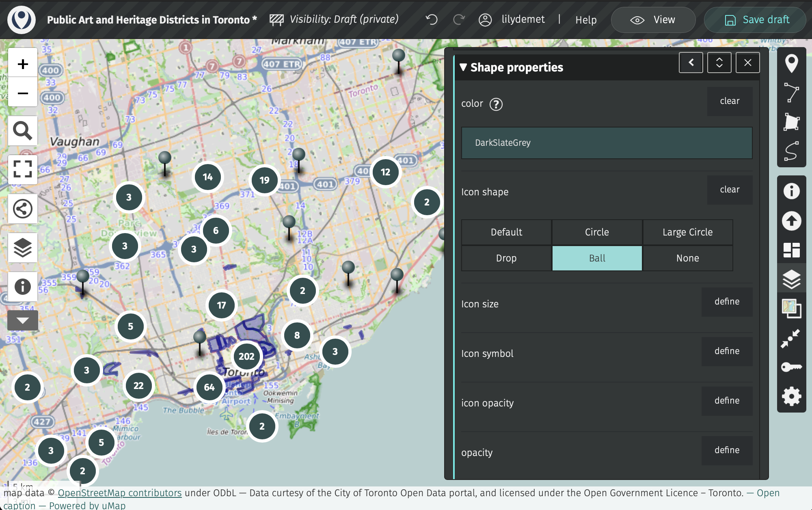Open the map permissions key icon
Screen dimensions: 812x510
click(x=791, y=367)
